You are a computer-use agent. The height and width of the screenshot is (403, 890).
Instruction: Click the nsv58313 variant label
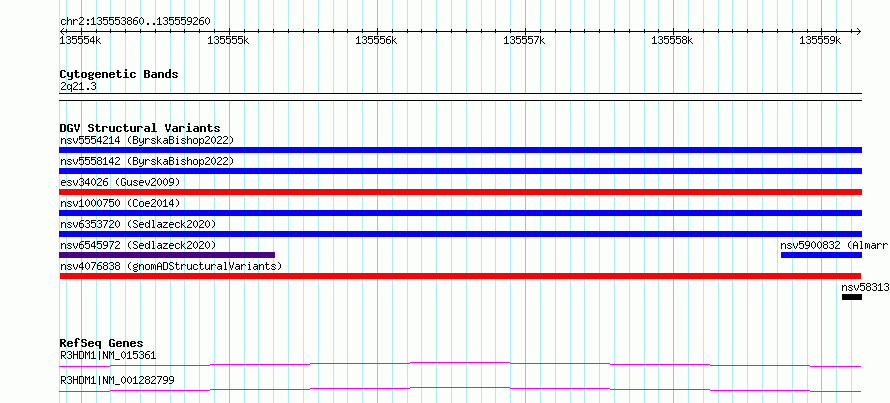point(866,287)
